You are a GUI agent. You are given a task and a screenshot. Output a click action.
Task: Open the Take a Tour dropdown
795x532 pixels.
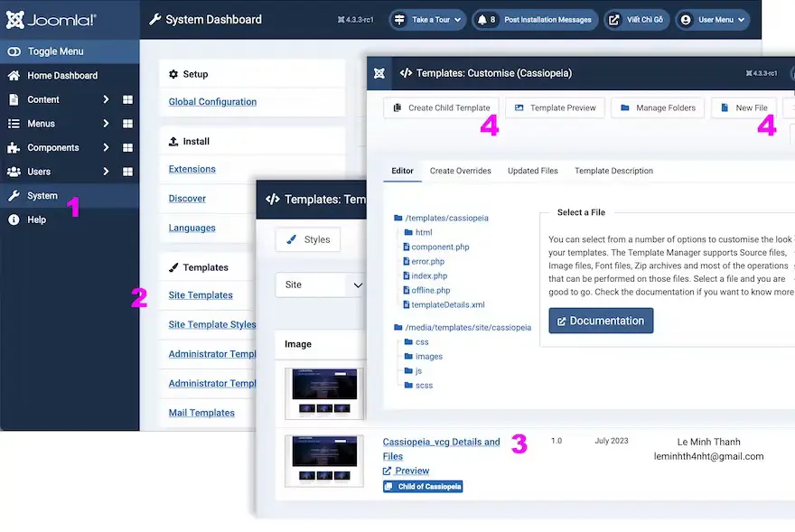427,19
